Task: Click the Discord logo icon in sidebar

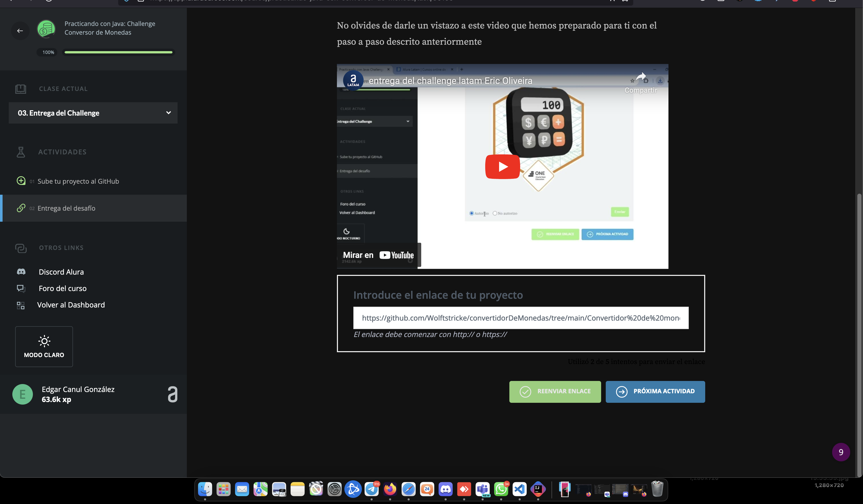Action: pos(21,272)
